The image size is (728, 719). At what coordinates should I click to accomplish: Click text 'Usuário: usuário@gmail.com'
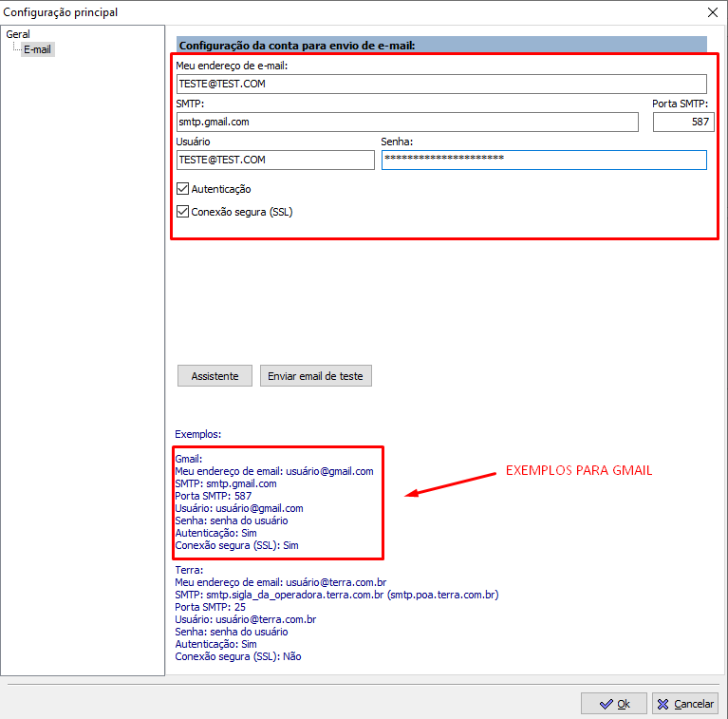(x=239, y=508)
